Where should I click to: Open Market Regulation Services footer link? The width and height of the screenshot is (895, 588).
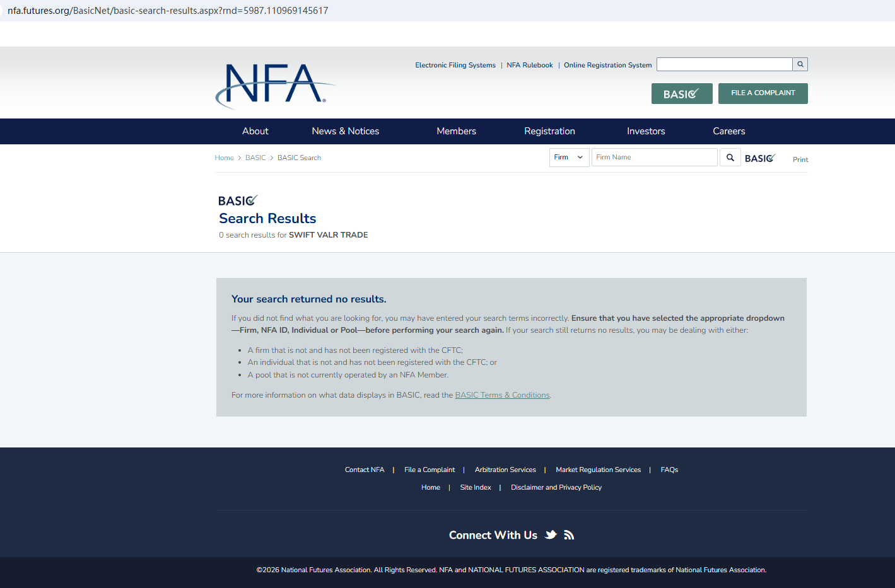pyautogui.click(x=598, y=470)
